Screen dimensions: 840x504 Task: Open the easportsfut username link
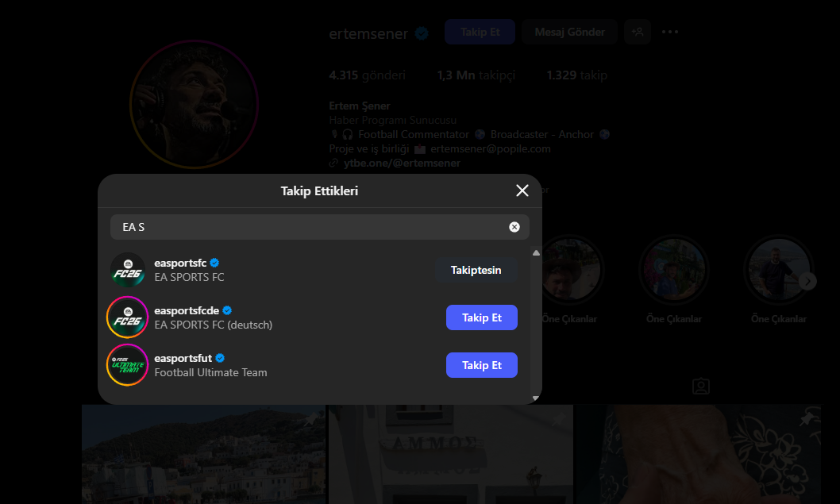(x=183, y=358)
